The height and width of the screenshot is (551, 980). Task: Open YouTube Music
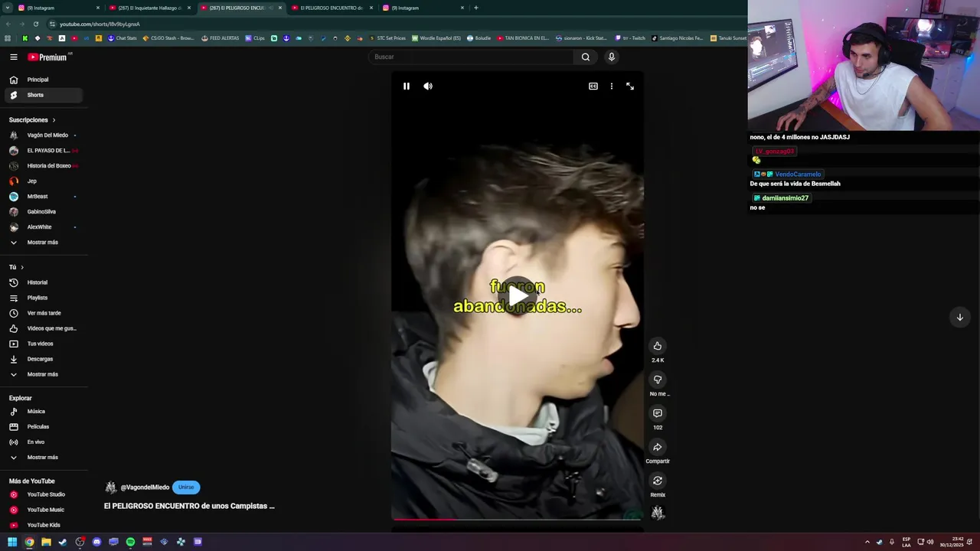44,510
